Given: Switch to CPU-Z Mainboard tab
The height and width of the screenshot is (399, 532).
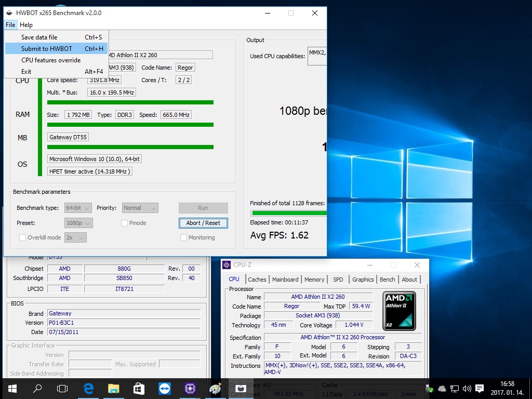Looking at the screenshot, I should point(285,279).
